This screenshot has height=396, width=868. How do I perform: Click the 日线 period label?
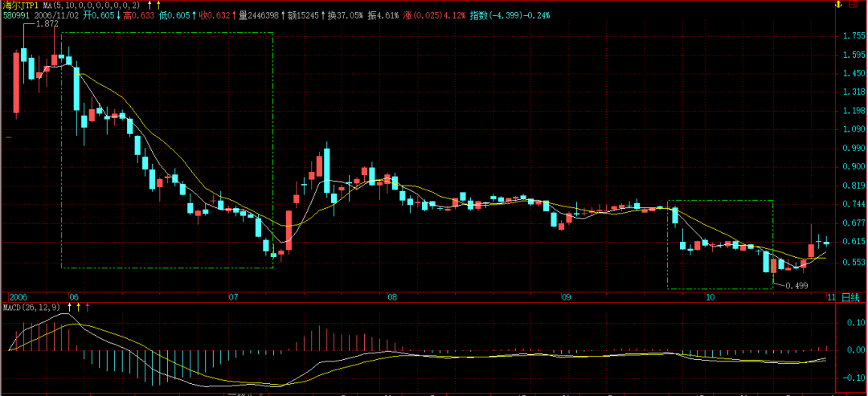coord(851,297)
